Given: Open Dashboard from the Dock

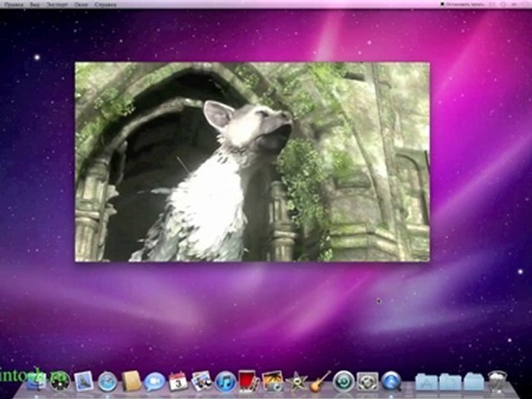Looking at the screenshot, I should tap(60, 381).
